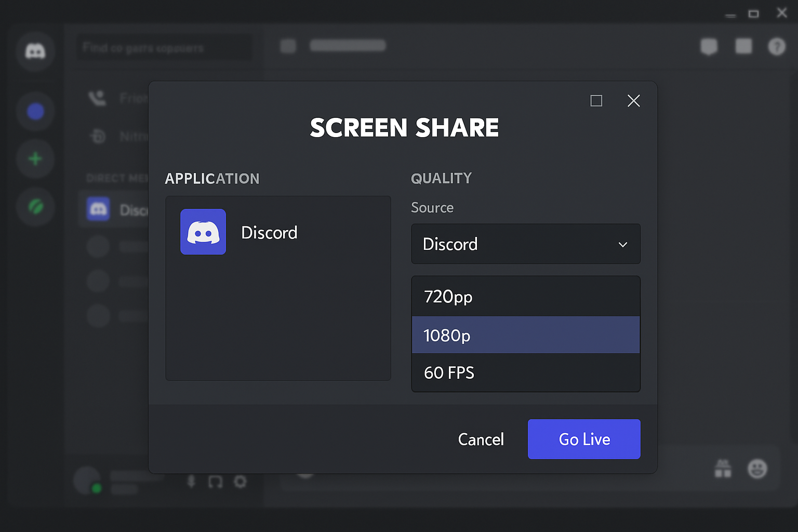Click the Discord home icon in the server sidebar
This screenshot has height=532, width=798.
(35, 52)
